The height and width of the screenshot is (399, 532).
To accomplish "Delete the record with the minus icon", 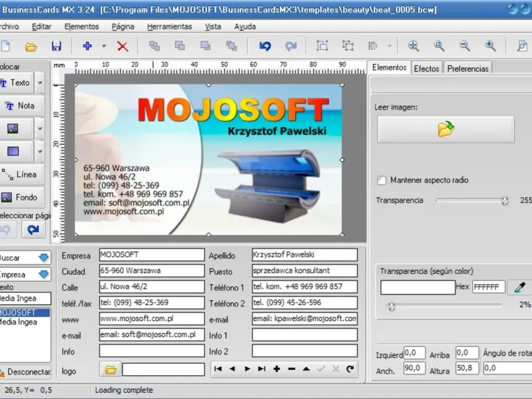I will [x=291, y=369].
